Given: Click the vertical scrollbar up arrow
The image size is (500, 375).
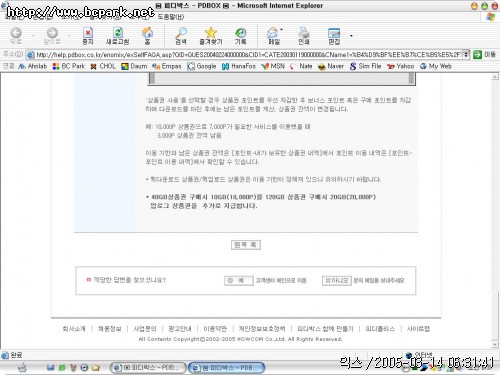Looking at the screenshot, I should click(x=495, y=77).
